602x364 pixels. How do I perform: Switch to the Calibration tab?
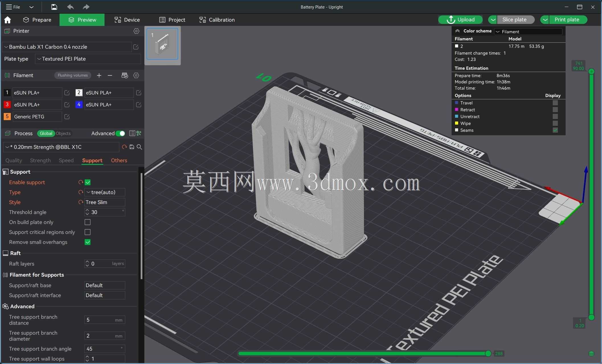coord(217,20)
